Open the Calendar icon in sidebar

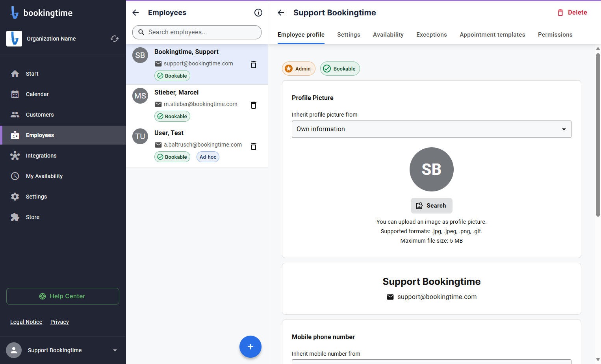pos(15,94)
